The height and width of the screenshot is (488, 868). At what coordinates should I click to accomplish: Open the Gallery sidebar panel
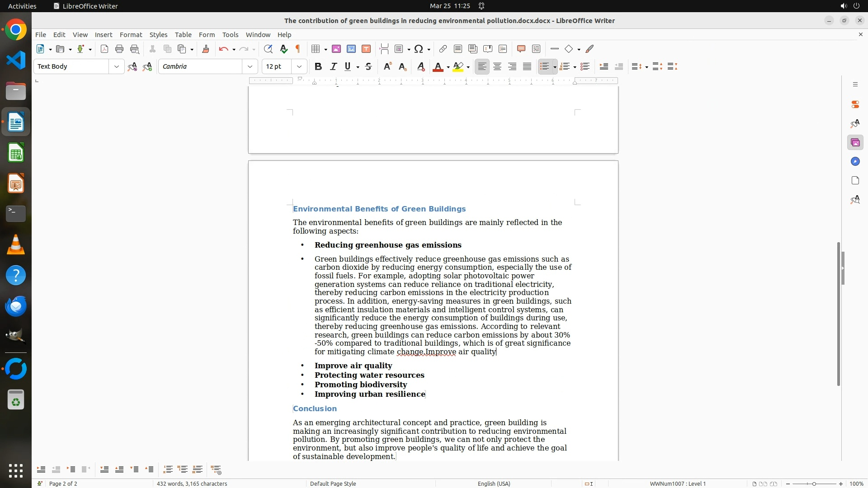[855, 143]
